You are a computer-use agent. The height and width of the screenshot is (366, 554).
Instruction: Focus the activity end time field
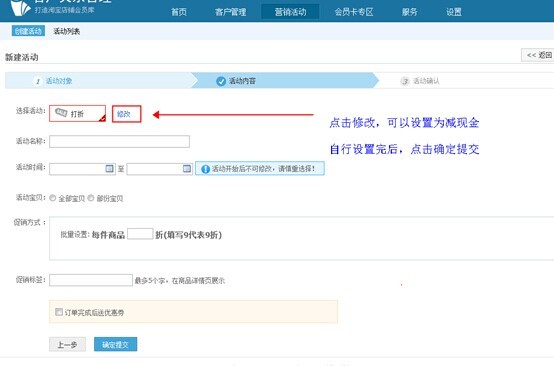pos(160,169)
